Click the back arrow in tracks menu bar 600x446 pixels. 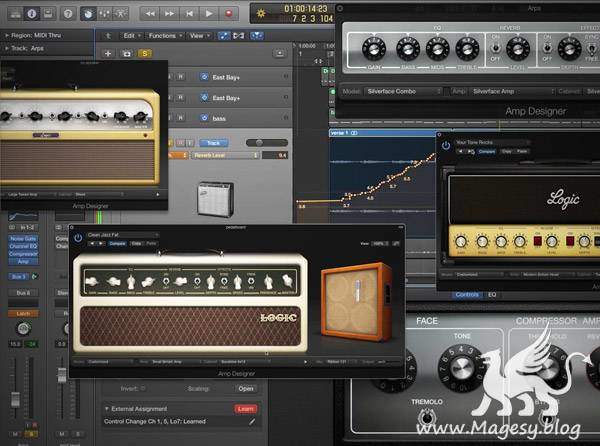[108, 36]
